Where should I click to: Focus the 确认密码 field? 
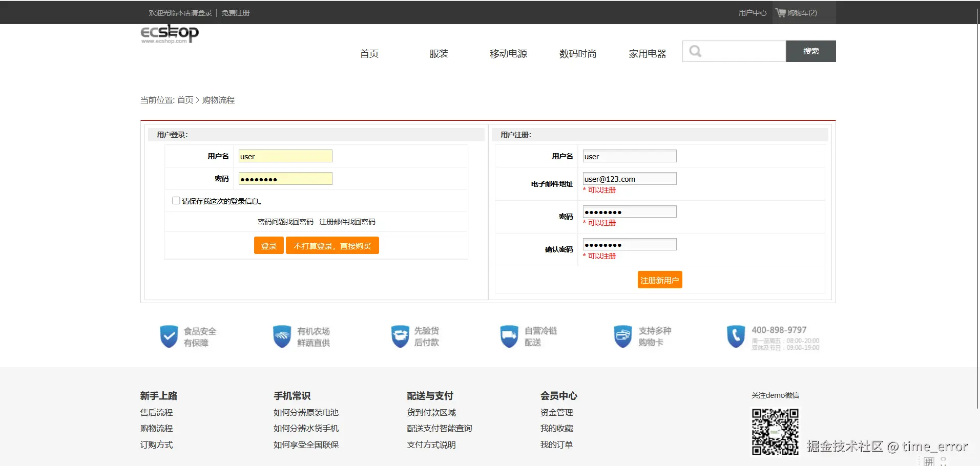click(630, 245)
